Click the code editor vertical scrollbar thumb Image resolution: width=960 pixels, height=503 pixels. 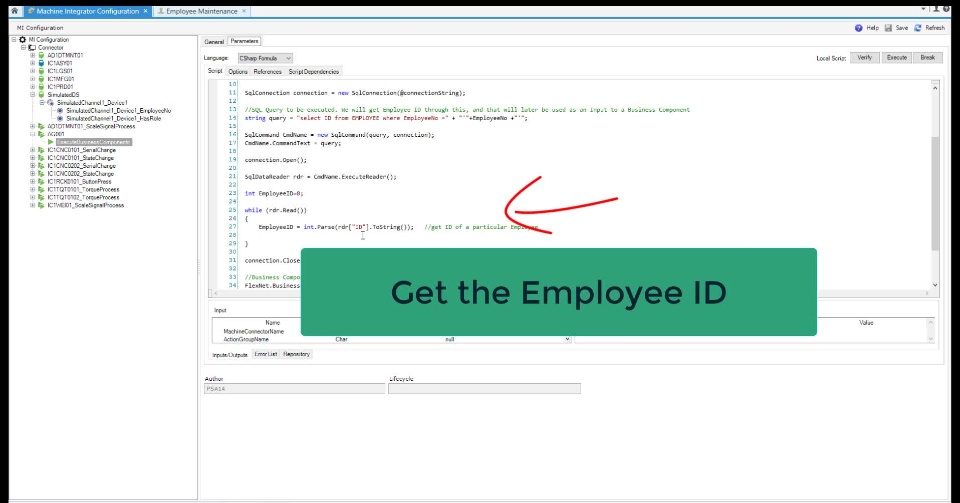tap(935, 193)
